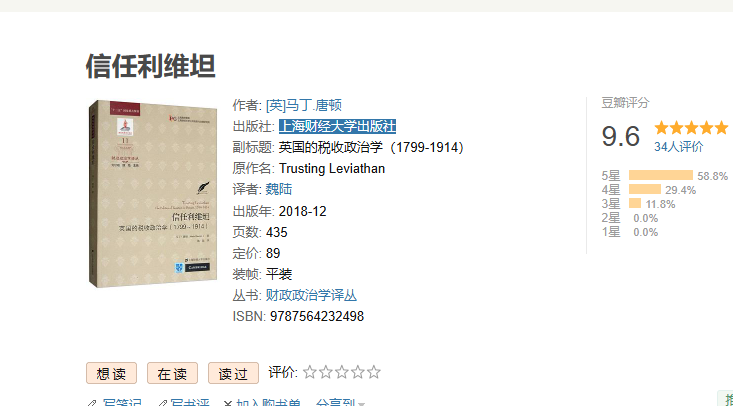Image resolution: width=733 pixels, height=406 pixels.
Task: Rate the book three stars
Action: 342,372
